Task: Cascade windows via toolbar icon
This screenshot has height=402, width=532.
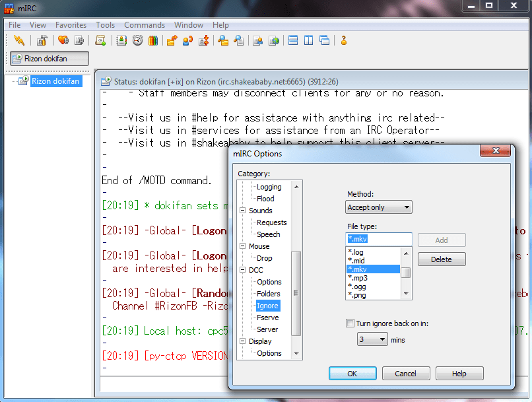Action: click(x=324, y=40)
